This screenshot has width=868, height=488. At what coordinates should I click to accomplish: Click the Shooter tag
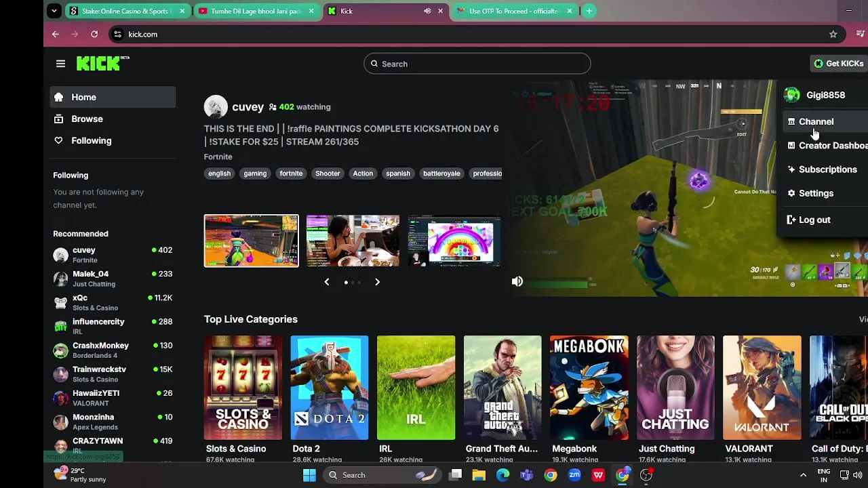tap(328, 174)
